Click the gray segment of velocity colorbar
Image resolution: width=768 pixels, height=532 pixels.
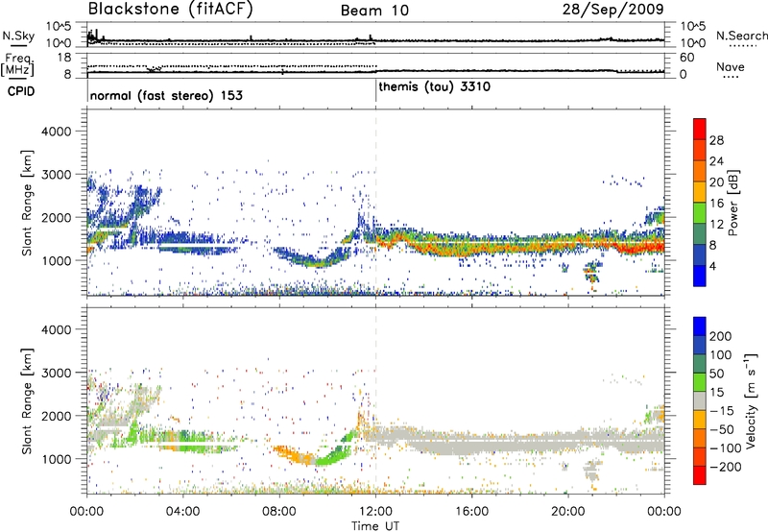(700, 400)
